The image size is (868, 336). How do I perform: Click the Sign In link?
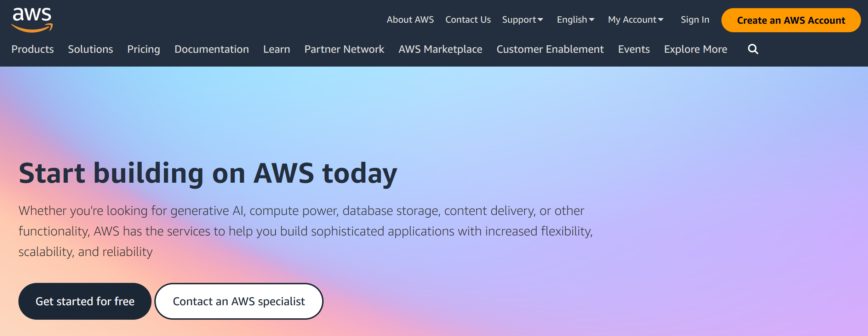tap(694, 20)
